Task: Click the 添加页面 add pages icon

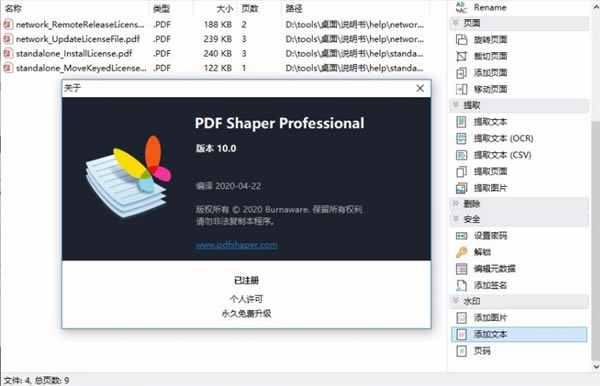Action: pyautogui.click(x=461, y=73)
